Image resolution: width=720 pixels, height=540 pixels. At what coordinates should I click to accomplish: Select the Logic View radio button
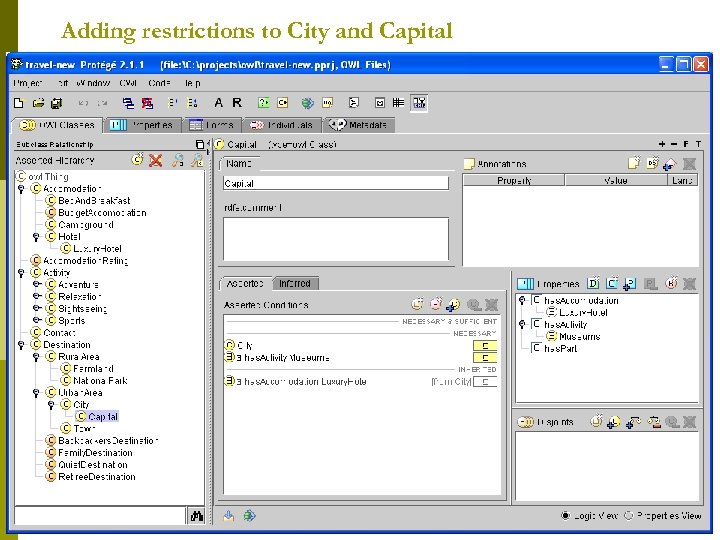point(565,516)
